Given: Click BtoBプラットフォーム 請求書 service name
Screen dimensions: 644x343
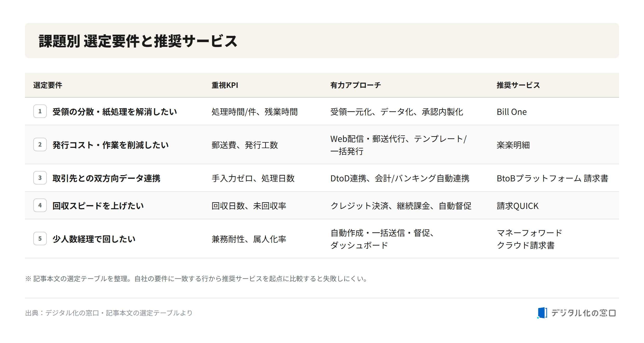Looking at the screenshot, I should click(x=552, y=178).
